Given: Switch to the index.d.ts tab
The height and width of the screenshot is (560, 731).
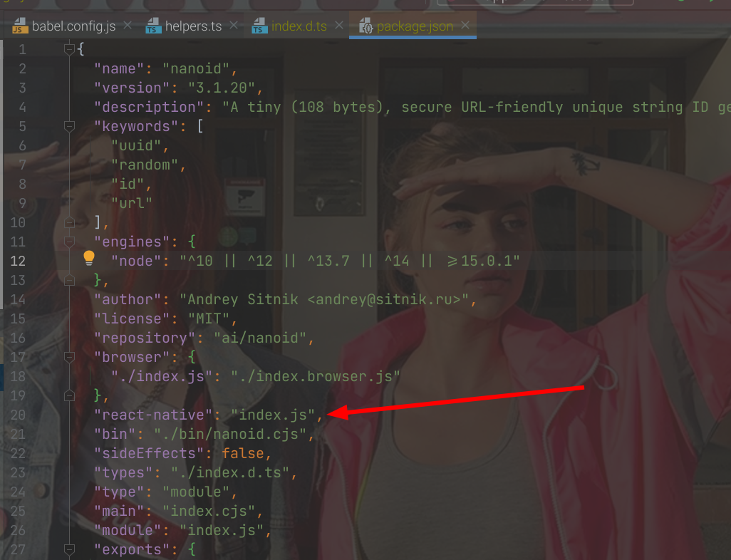Looking at the screenshot, I should tap(299, 26).
